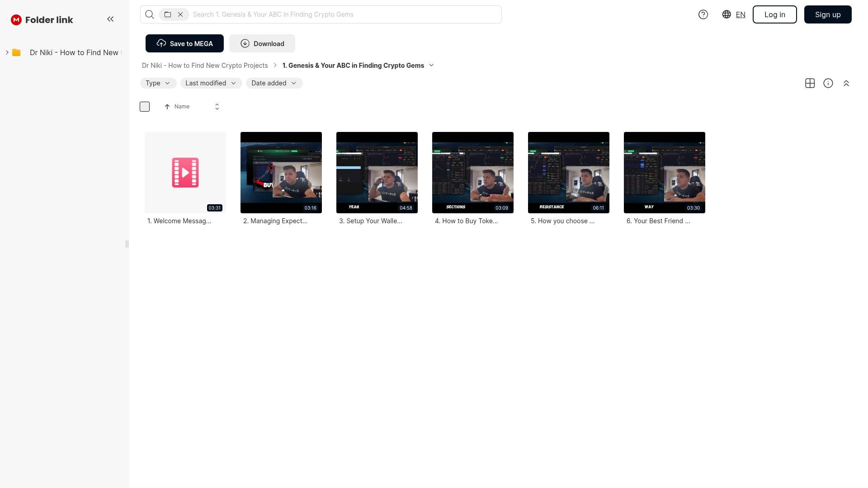Collapse filters with double-up-arrow icon

pyautogui.click(x=846, y=83)
